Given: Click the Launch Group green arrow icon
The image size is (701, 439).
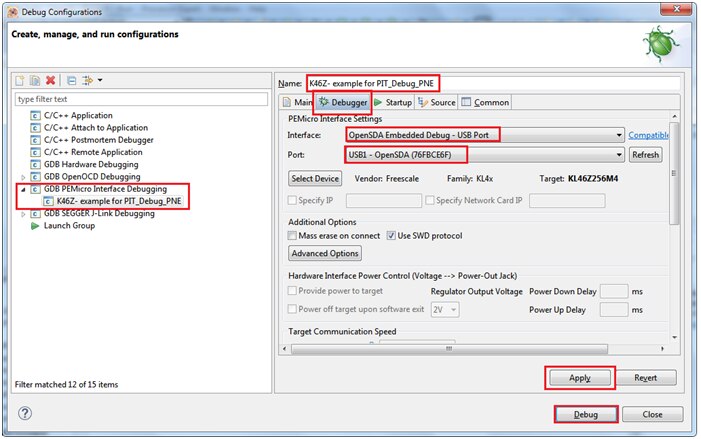Looking at the screenshot, I should tap(35, 226).
